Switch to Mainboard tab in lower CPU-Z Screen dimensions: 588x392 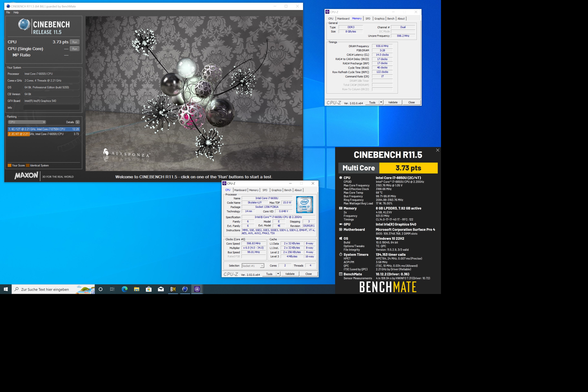240,190
